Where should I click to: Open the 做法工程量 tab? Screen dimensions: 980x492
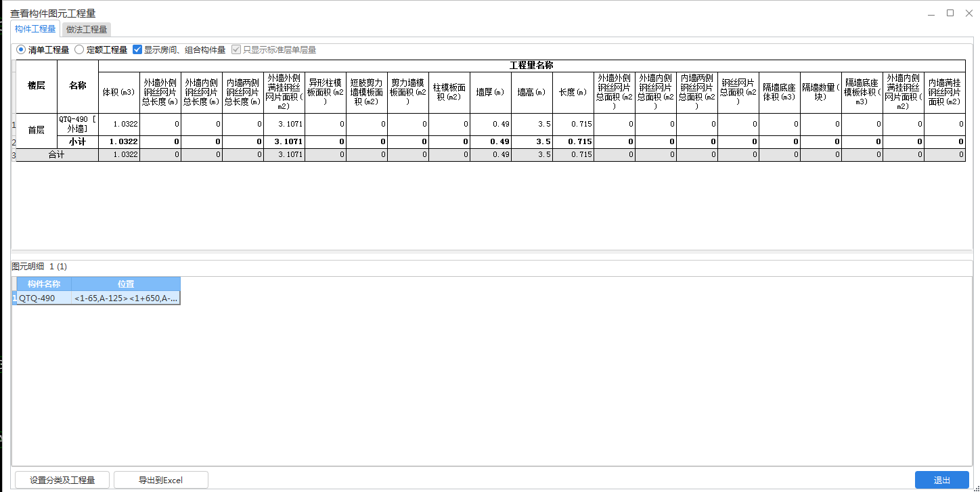click(x=87, y=29)
